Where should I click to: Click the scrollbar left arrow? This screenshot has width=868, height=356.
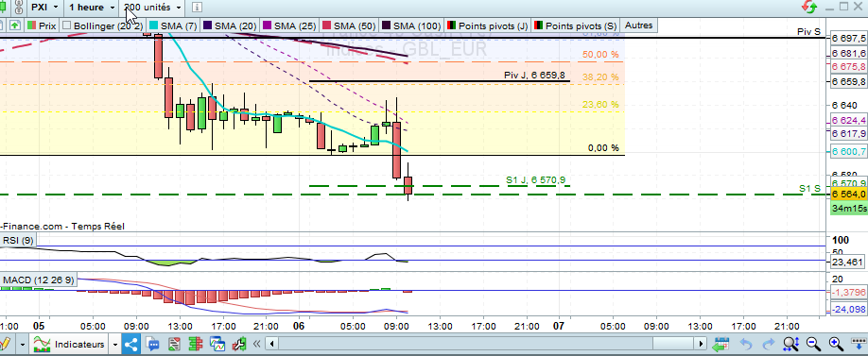click(x=270, y=344)
